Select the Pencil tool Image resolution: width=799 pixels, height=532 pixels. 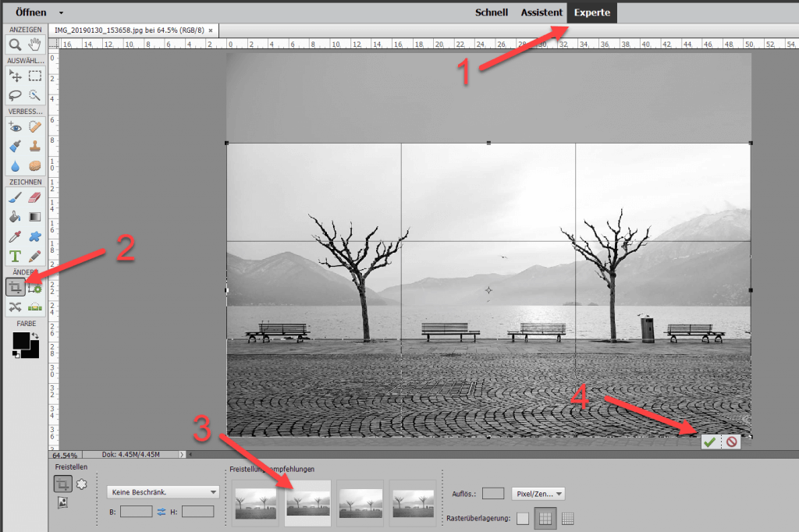click(34, 257)
